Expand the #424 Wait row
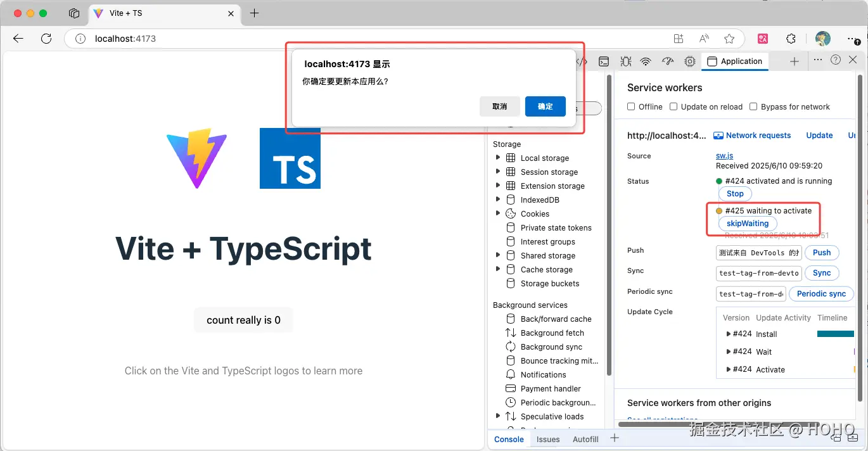This screenshot has width=868, height=451. click(x=728, y=352)
